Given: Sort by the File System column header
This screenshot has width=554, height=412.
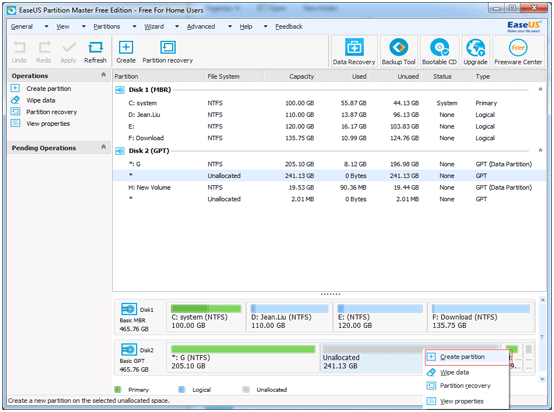Looking at the screenshot, I should (234, 76).
